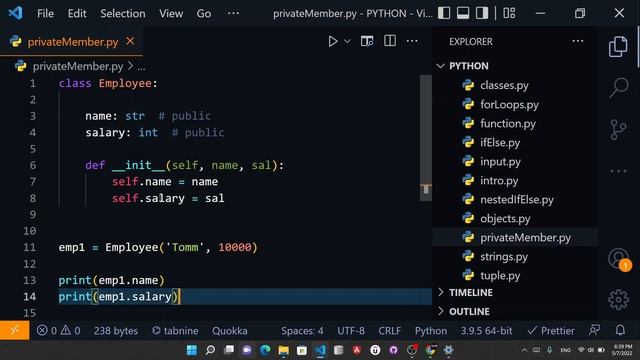This screenshot has width=640, height=360.
Task: Click the editor vertical scrollbar thumb
Action: tap(426, 138)
